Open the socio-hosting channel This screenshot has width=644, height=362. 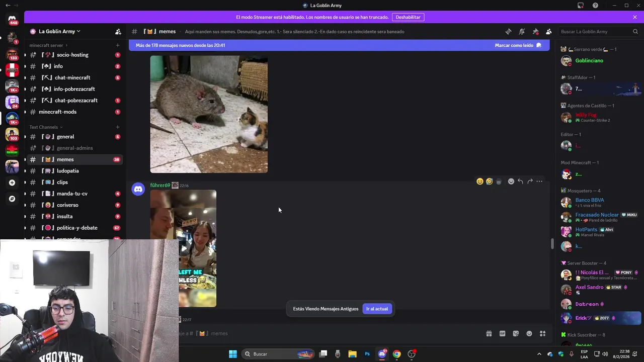click(74, 55)
